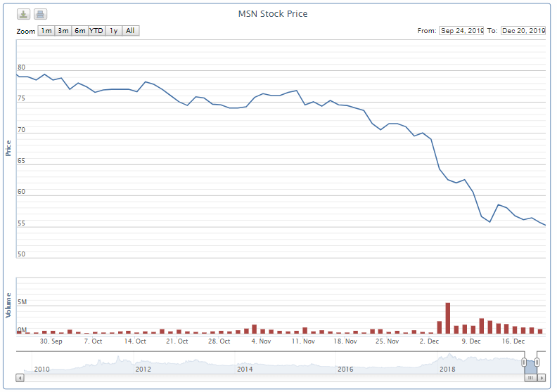The image size is (557, 392).
Task: Click the '21. Oct' axis label
Action: [x=177, y=341]
